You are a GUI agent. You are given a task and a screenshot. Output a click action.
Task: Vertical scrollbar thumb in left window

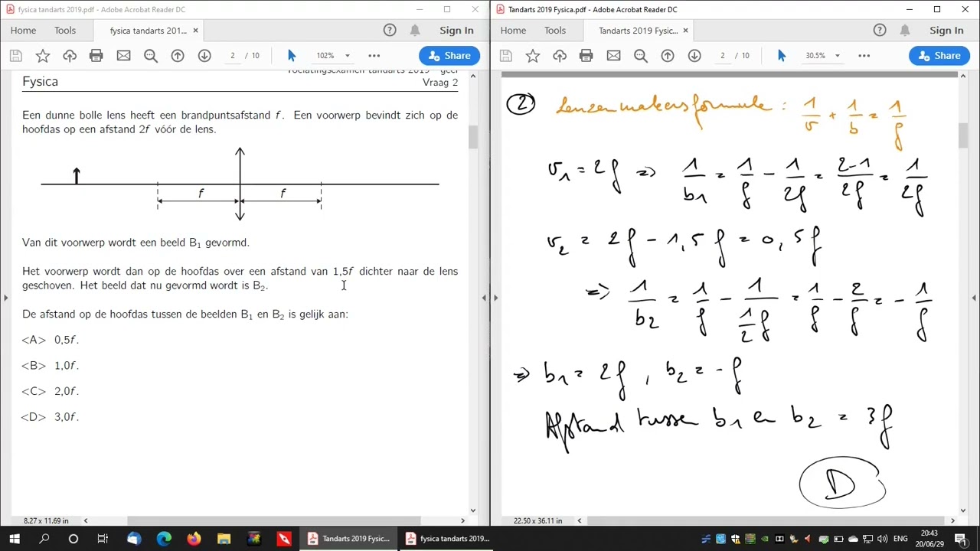click(473, 136)
